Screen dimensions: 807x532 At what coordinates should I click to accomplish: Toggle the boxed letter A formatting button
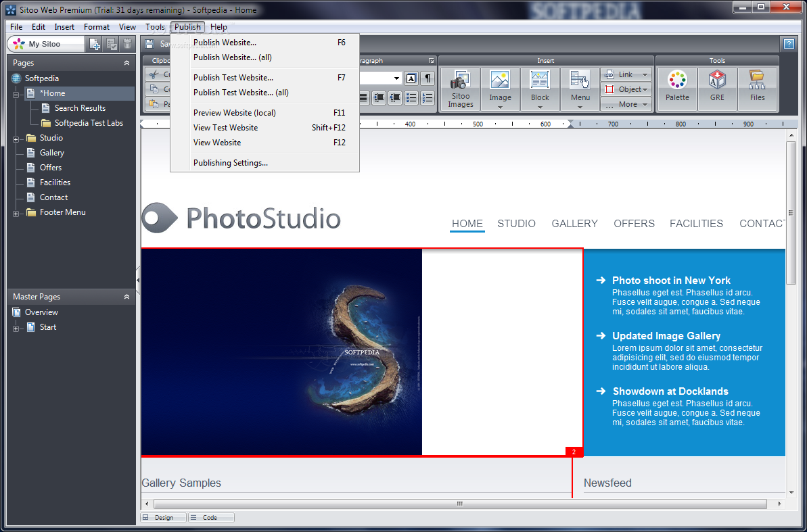click(411, 78)
